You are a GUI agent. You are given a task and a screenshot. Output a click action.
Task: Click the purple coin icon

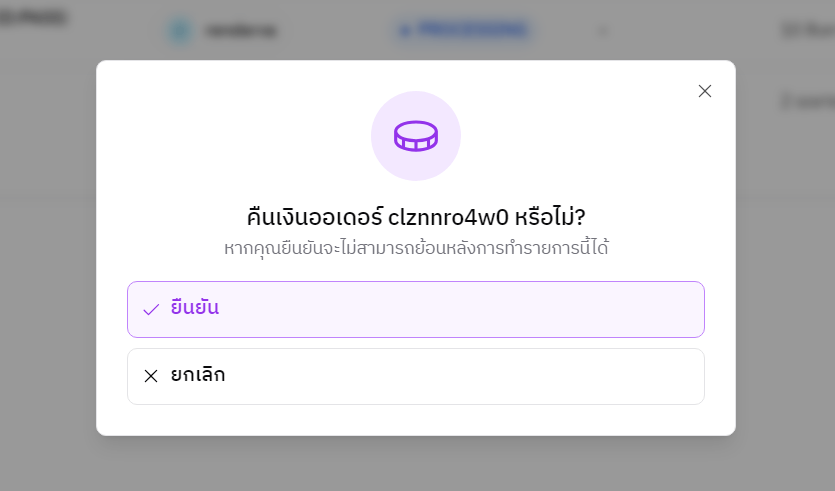point(416,136)
